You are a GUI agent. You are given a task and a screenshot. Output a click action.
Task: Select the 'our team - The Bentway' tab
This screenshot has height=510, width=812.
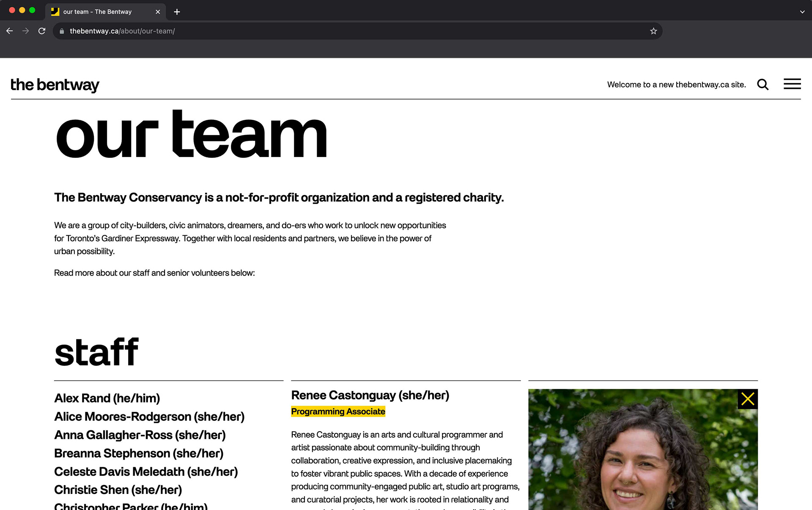tap(105, 12)
